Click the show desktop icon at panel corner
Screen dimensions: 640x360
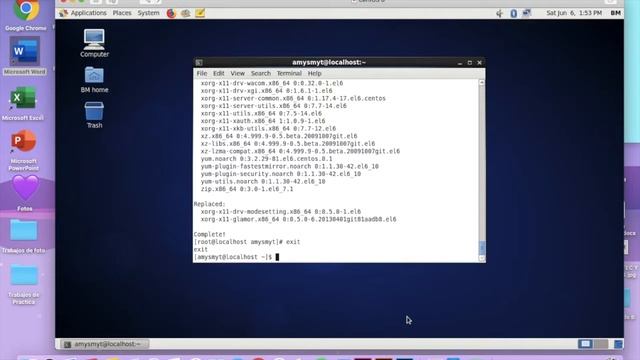point(618,344)
